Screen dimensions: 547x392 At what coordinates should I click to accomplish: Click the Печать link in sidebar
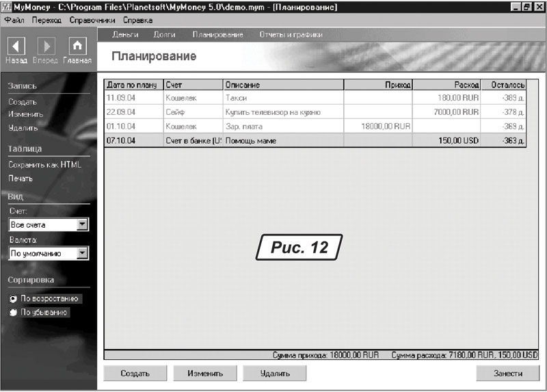point(21,179)
